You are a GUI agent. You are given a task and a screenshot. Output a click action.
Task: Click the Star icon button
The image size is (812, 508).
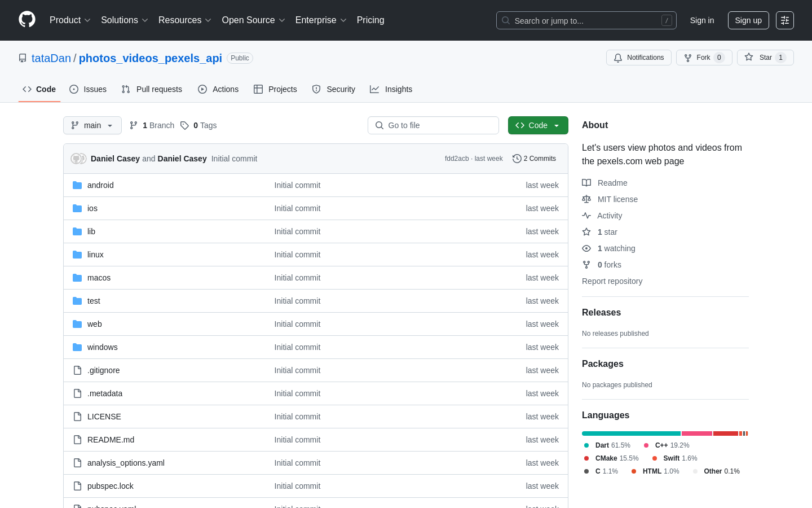click(749, 57)
